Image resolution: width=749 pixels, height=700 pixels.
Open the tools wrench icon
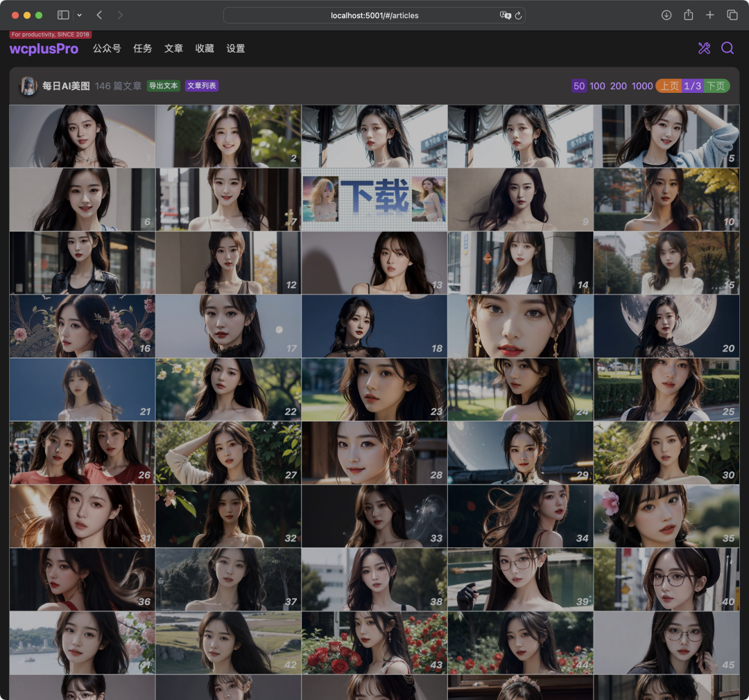click(x=704, y=49)
